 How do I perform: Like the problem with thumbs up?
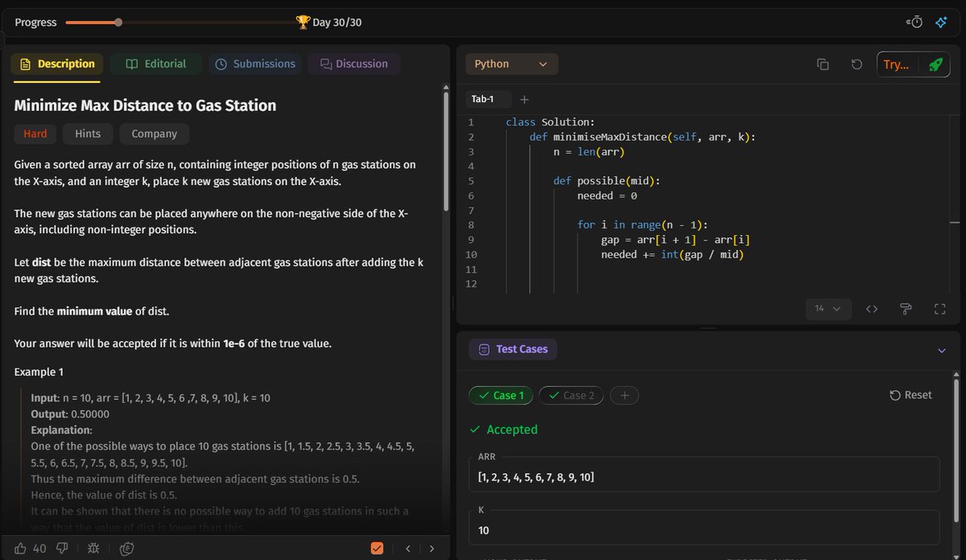tap(21, 549)
